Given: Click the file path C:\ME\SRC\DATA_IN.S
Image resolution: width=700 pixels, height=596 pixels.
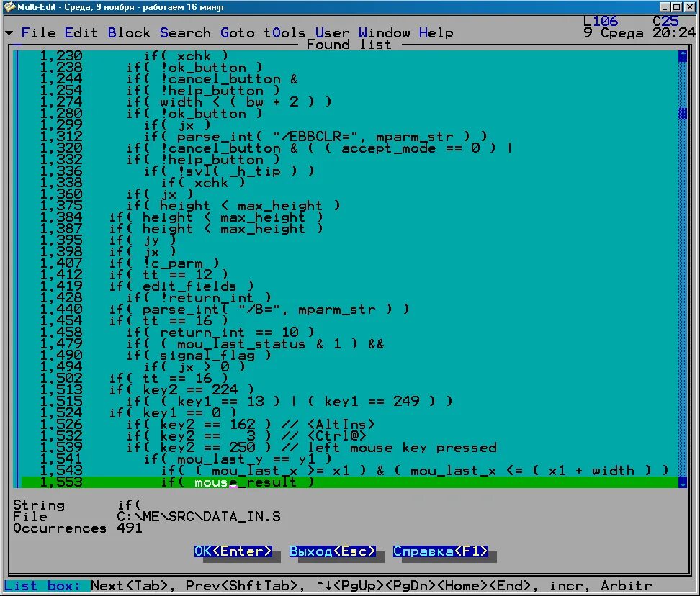Looking at the screenshot, I should pyautogui.click(x=199, y=517).
